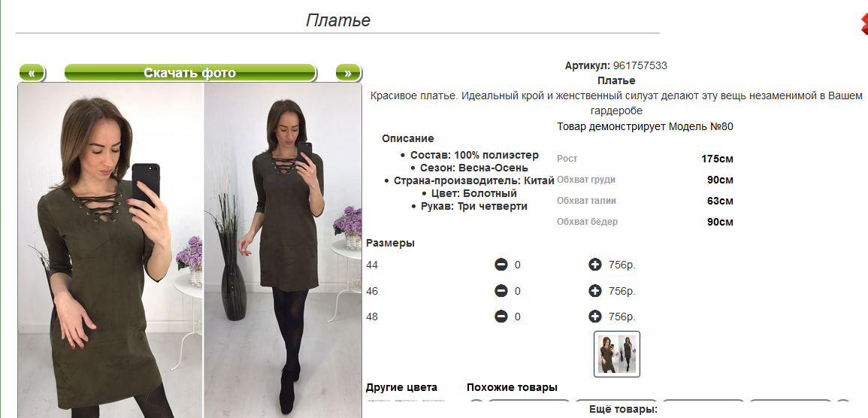The image size is (868, 418).
Task: Add one size 48 with plus
Action: click(x=595, y=317)
